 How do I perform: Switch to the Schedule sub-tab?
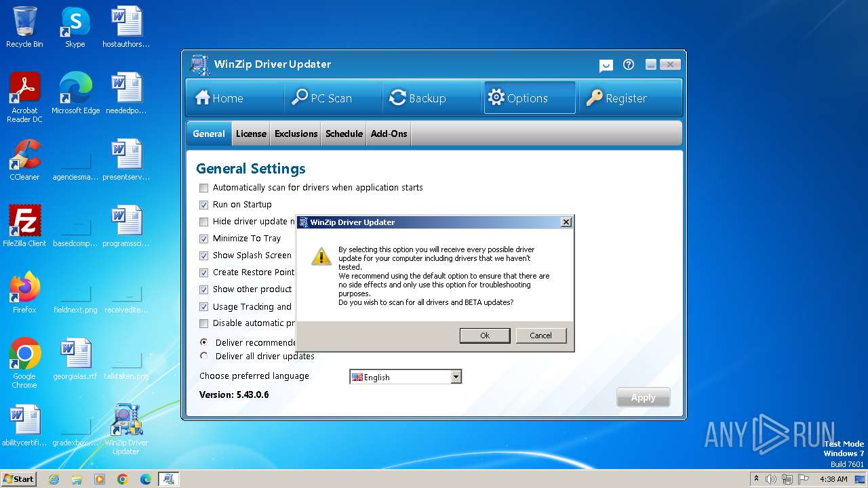pyautogui.click(x=344, y=134)
